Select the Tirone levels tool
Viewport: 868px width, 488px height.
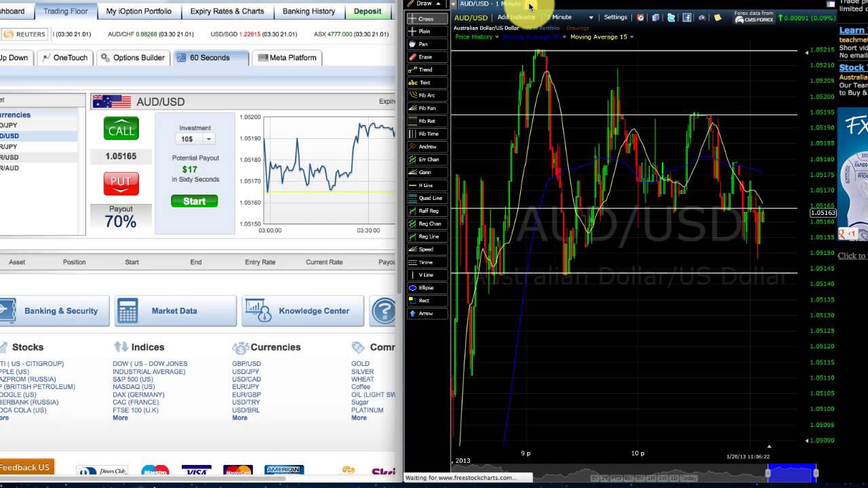[x=427, y=262]
